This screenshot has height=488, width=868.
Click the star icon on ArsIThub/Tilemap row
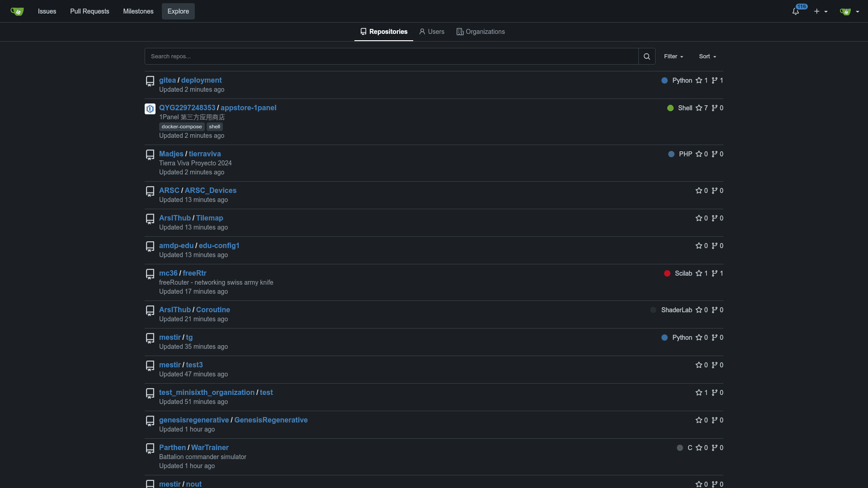click(699, 218)
